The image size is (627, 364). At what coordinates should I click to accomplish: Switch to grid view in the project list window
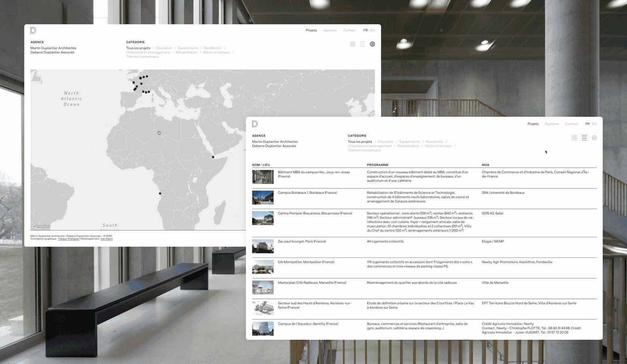coord(574,138)
